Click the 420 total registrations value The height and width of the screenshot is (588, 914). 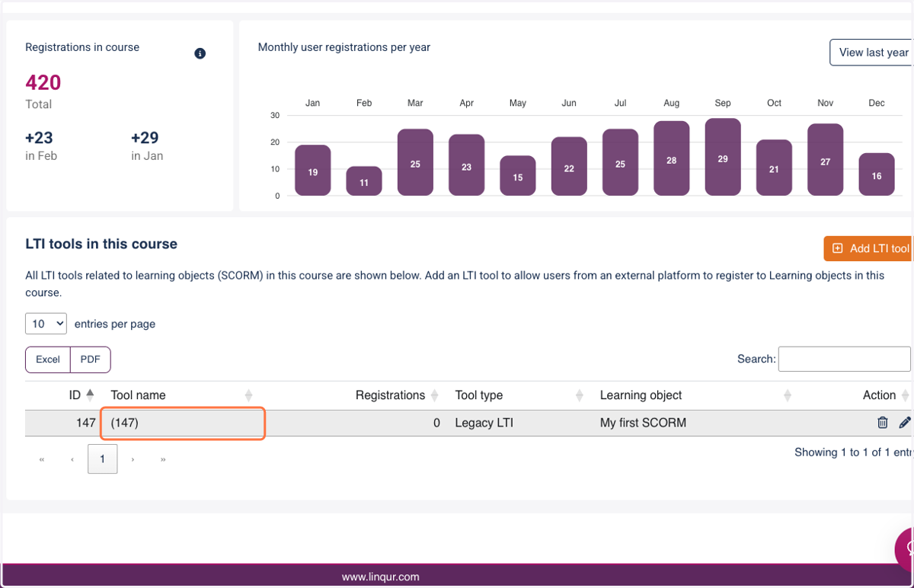click(43, 82)
